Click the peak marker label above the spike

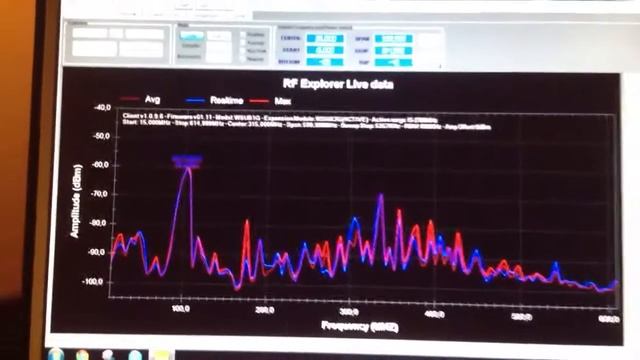click(187, 161)
